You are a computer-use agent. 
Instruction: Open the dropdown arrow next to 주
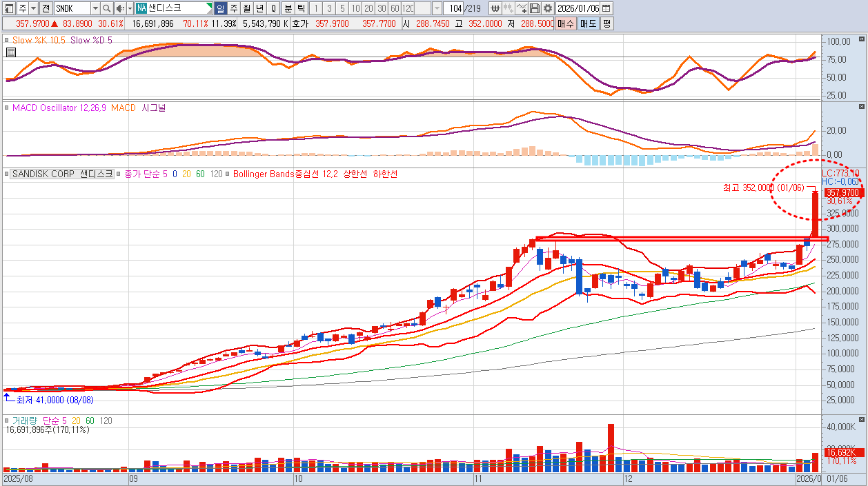pyautogui.click(x=33, y=8)
